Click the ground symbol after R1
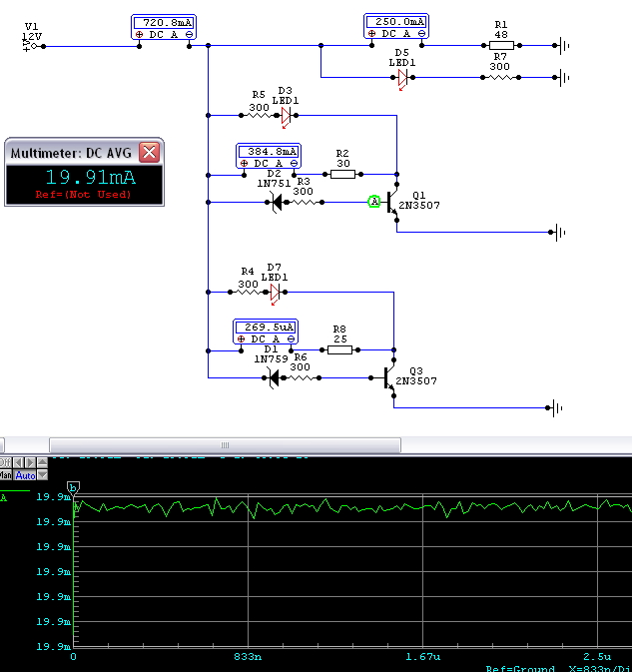632x672 pixels. [562, 45]
